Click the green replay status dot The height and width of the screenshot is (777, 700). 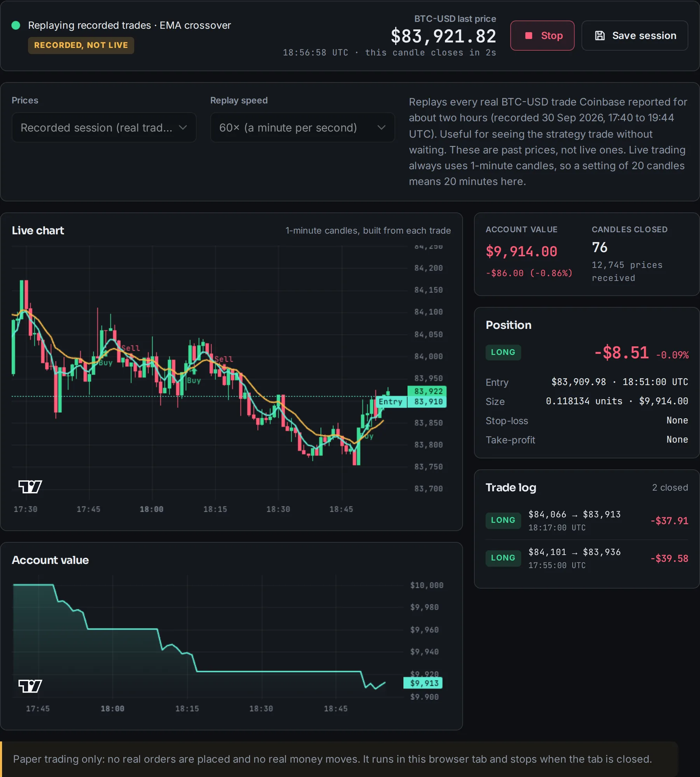tap(16, 25)
